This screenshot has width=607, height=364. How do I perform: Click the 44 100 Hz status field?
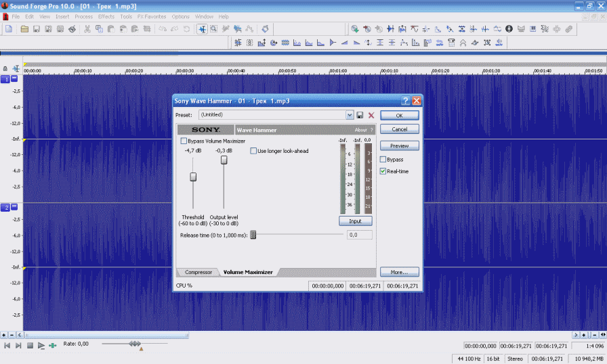[469, 359]
